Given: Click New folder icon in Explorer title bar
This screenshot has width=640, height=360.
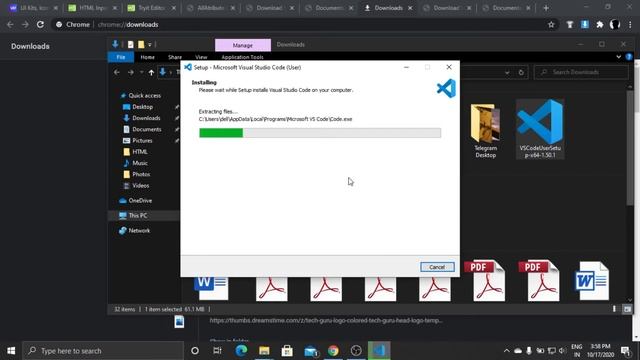Looking at the screenshot, I should [x=141, y=44].
